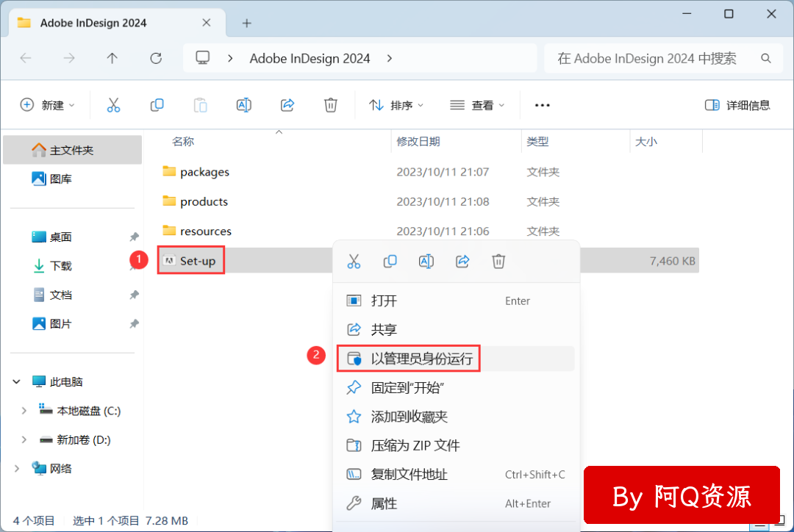Toggle the 详细信息 details pane
Screen dimensions: 794x532
tap(737, 105)
